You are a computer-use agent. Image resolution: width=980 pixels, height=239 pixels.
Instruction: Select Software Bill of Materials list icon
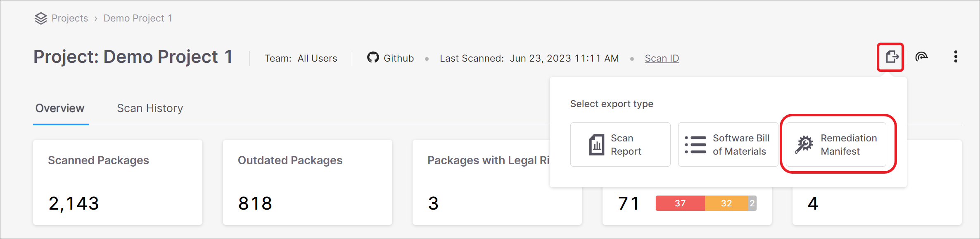click(695, 145)
